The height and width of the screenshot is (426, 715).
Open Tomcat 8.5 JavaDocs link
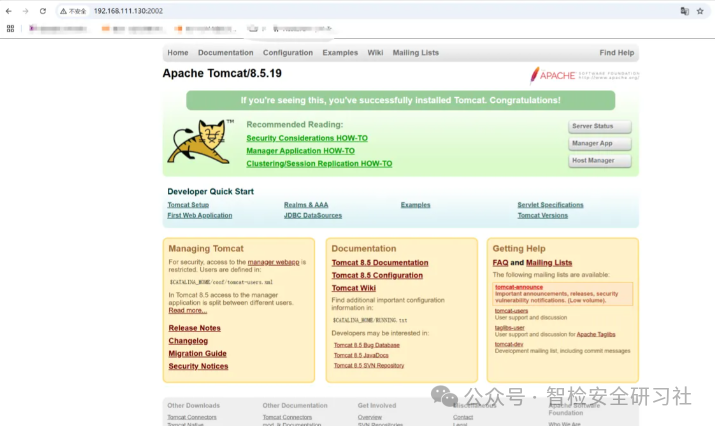coord(361,356)
